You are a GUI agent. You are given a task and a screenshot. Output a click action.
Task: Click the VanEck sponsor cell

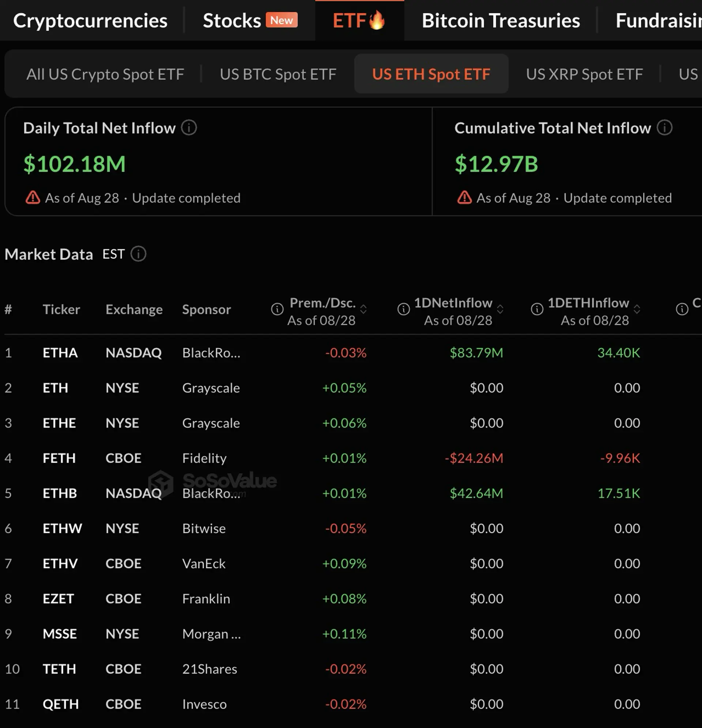(x=204, y=564)
